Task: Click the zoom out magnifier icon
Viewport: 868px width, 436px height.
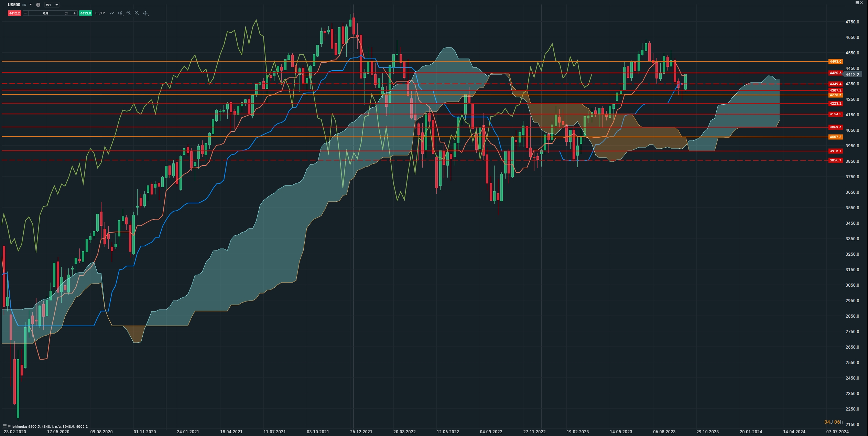Action: pyautogui.click(x=129, y=13)
